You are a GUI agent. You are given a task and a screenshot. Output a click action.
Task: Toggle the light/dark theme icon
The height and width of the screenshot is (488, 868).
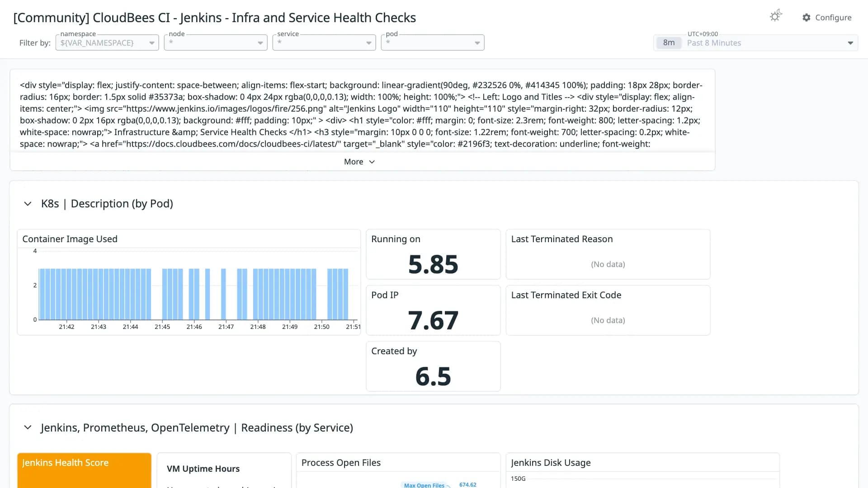point(776,16)
